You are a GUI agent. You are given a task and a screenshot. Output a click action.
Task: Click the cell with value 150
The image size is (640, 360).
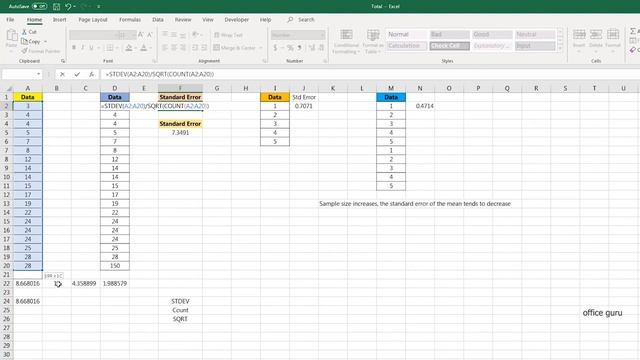[x=115, y=266]
